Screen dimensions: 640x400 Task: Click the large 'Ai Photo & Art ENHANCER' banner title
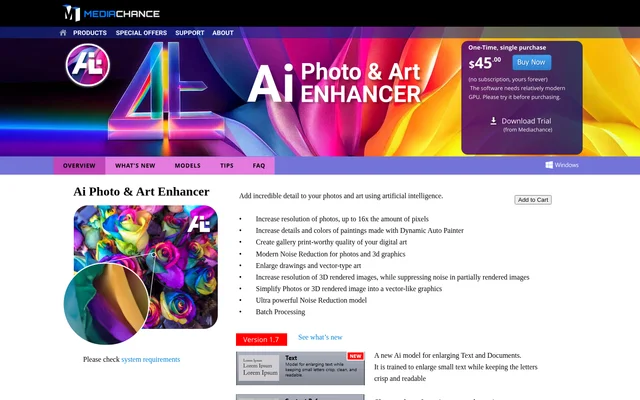click(334, 83)
